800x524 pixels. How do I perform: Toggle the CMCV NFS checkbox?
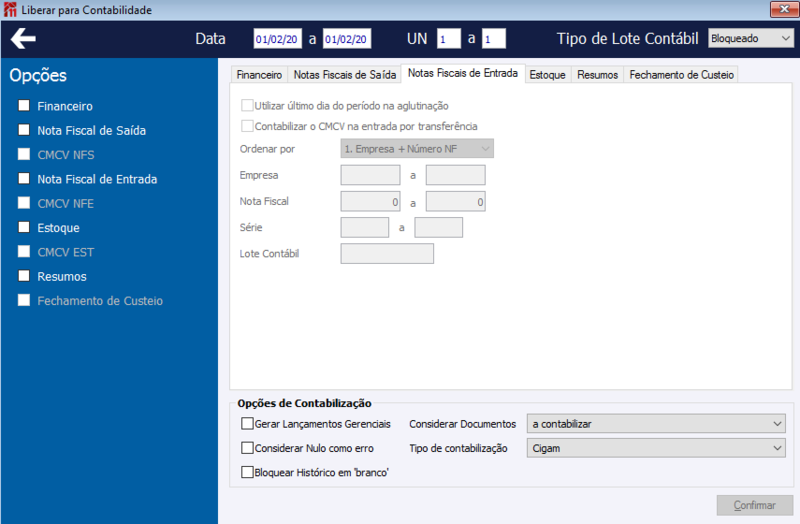(x=24, y=154)
